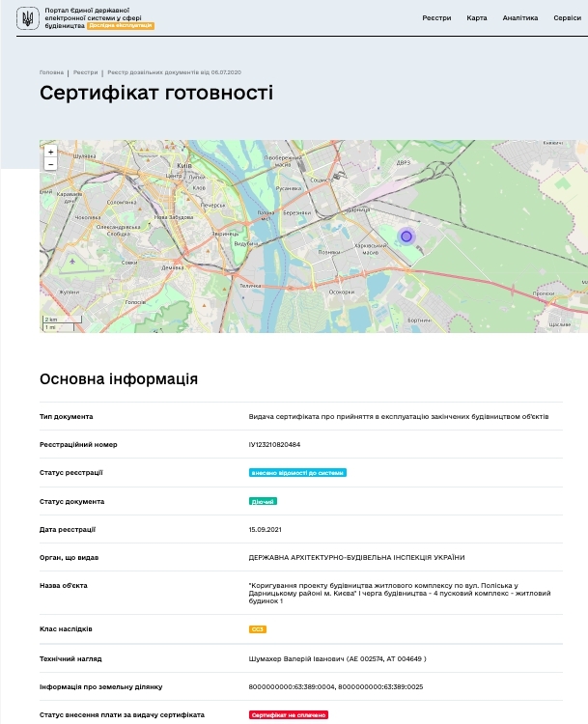Zoom out on the map
The width and height of the screenshot is (588, 724).
click(x=51, y=164)
